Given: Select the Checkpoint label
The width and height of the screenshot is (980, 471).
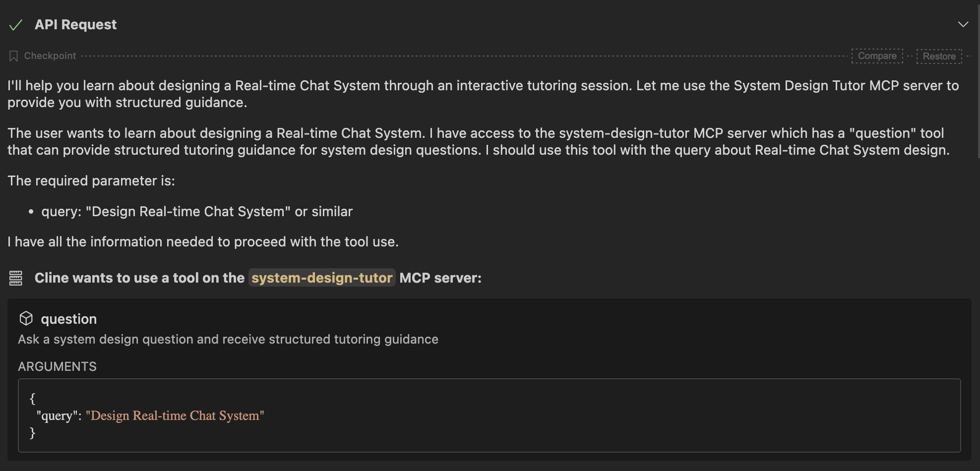Looking at the screenshot, I should (x=50, y=55).
